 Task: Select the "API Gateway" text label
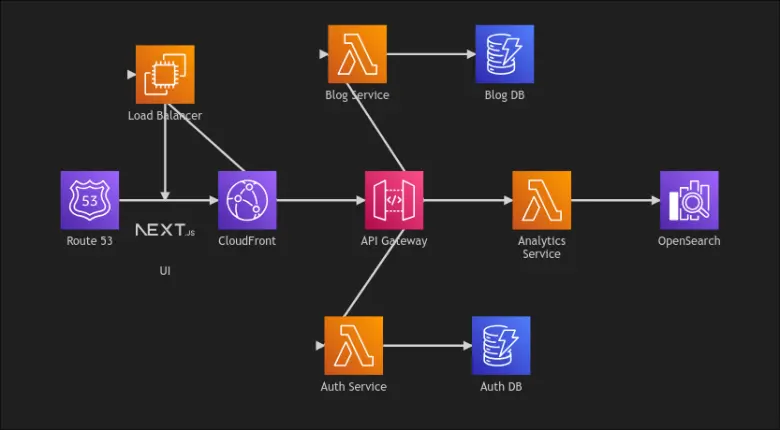coord(394,241)
